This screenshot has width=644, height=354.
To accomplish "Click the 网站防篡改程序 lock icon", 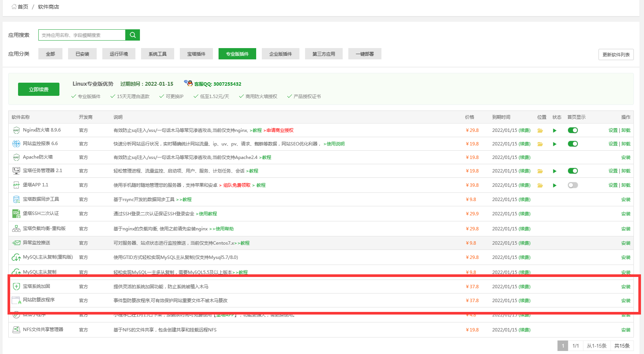I will click(16, 300).
